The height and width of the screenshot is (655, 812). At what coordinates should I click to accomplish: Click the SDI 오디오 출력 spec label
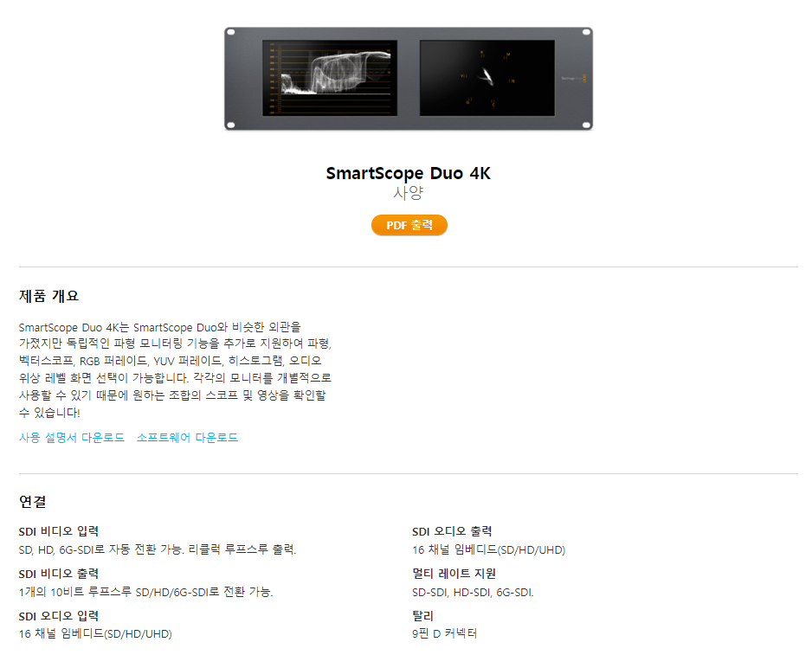coord(452,531)
